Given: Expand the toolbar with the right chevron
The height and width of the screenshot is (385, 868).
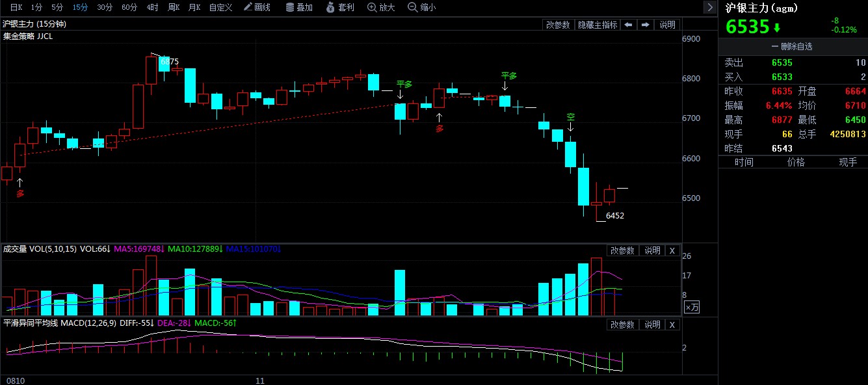Looking at the screenshot, I should [x=710, y=7].
